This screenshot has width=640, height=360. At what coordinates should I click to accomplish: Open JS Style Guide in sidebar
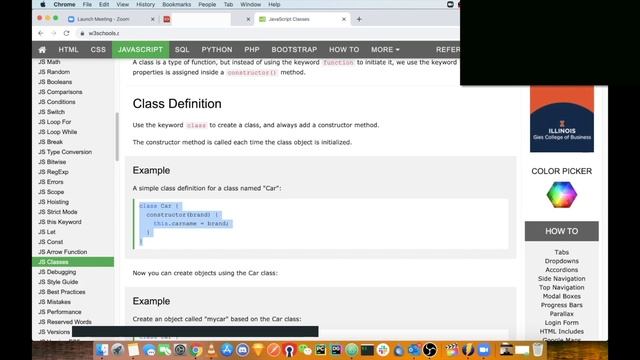pos(58,282)
